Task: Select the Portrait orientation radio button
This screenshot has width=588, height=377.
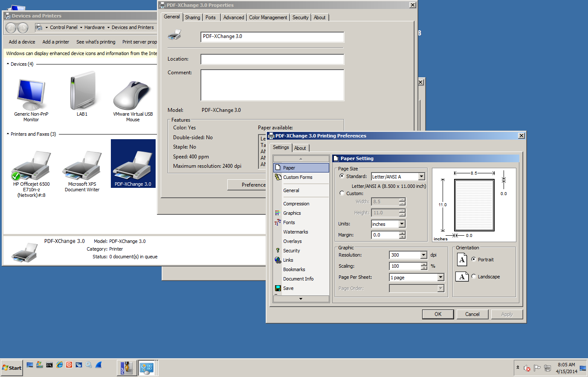Action: (x=473, y=259)
